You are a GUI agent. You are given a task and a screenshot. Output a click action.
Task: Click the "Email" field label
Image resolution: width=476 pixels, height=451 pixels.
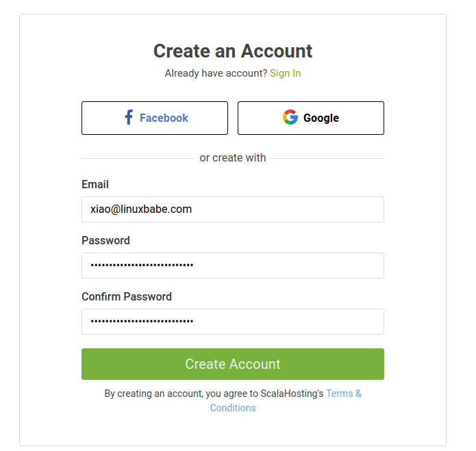click(x=95, y=184)
